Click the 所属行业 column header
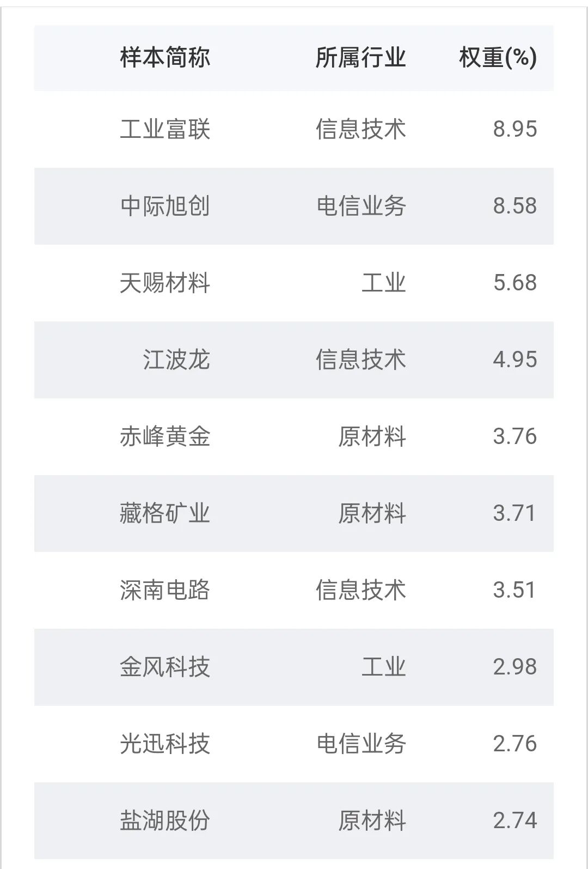Screen dimensions: 588x869 tap(361, 57)
